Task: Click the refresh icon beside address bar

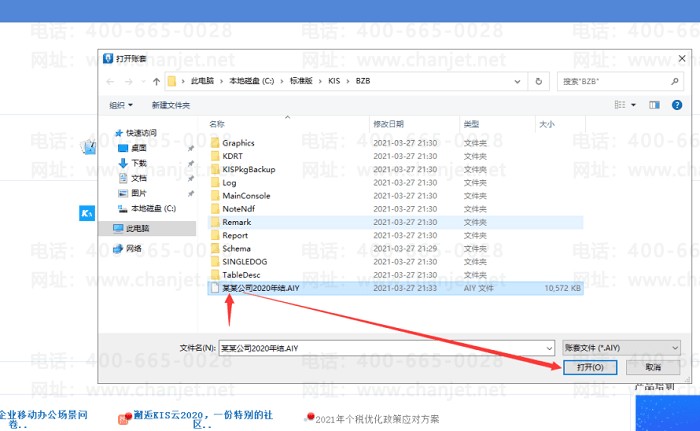Action: (540, 81)
